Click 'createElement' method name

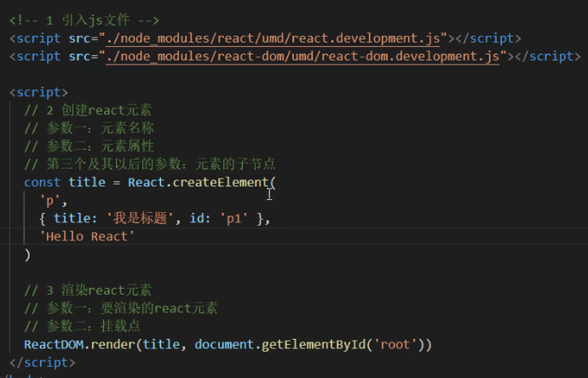tap(221, 182)
